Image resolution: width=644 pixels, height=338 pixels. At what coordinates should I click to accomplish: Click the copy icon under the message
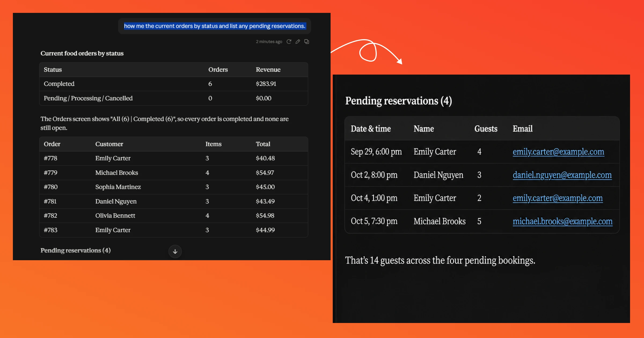(306, 42)
